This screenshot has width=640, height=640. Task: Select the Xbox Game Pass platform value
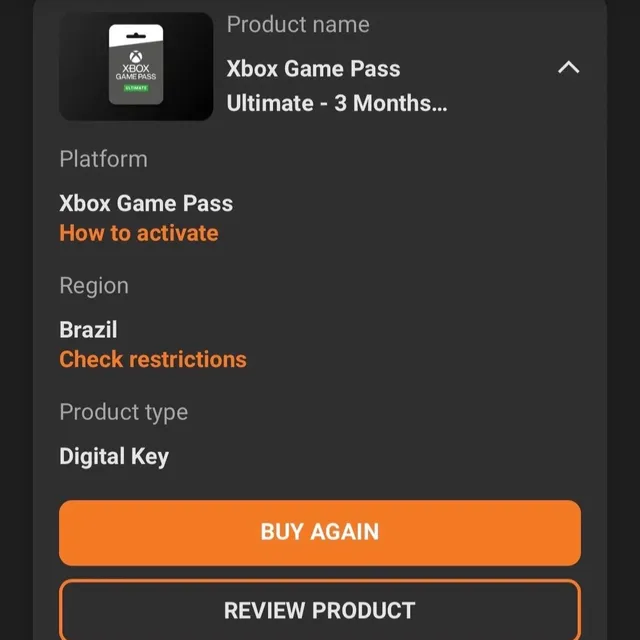pos(146,203)
